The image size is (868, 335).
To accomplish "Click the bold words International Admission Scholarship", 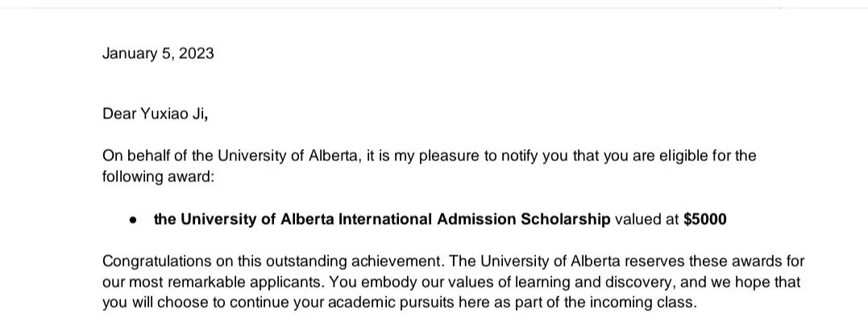I will click(475, 220).
